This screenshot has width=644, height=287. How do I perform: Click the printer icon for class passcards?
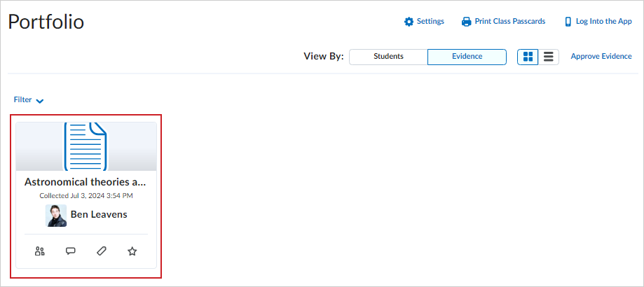467,22
